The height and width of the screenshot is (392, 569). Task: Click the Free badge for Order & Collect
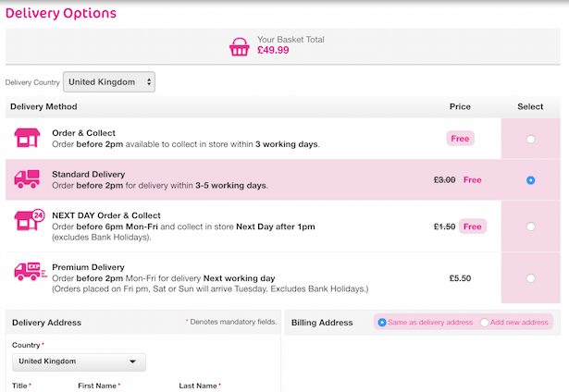(x=460, y=139)
